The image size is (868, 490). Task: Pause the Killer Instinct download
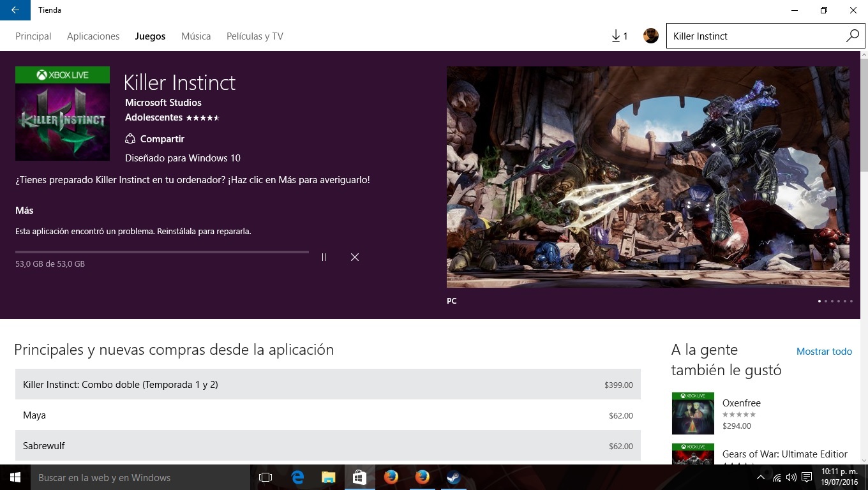[x=324, y=257]
